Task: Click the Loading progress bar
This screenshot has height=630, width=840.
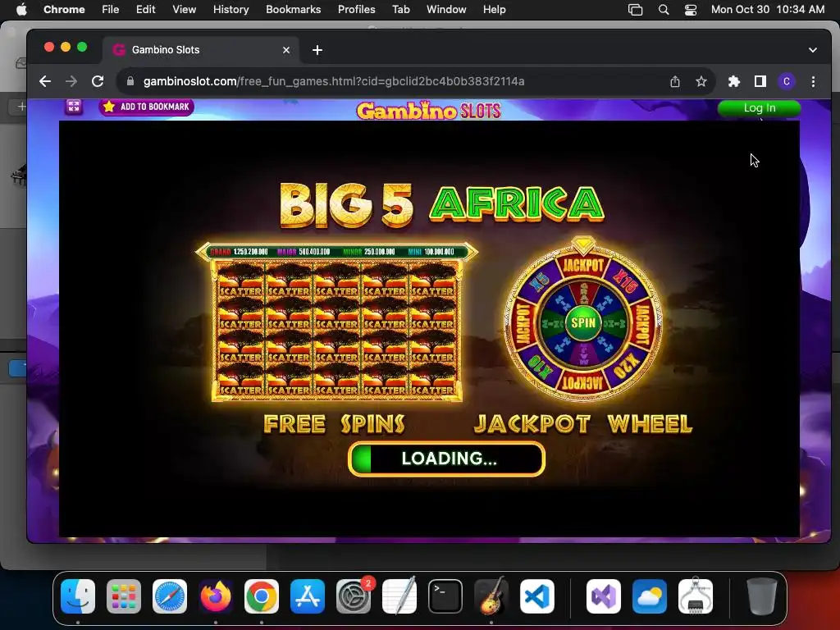Action: (x=446, y=459)
